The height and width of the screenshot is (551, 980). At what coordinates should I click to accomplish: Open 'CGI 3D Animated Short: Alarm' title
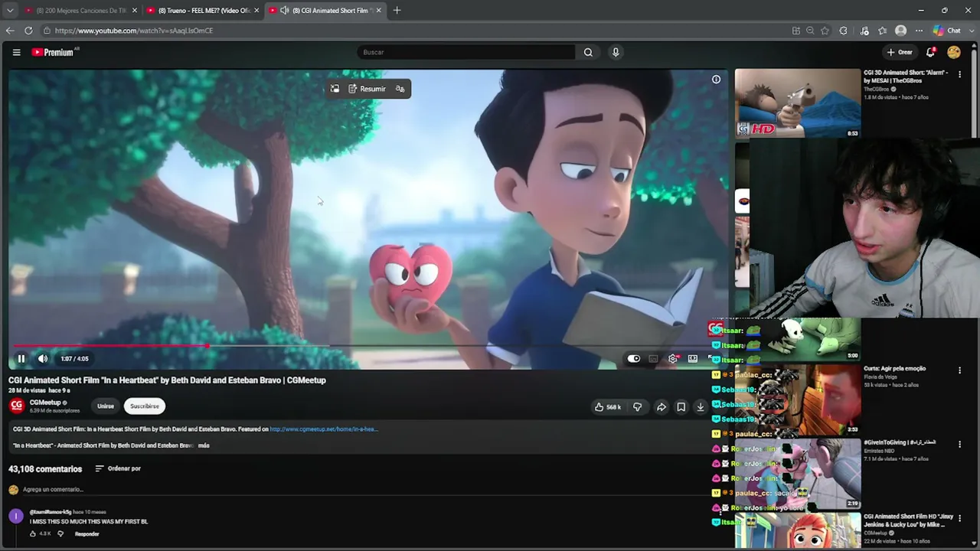click(906, 77)
